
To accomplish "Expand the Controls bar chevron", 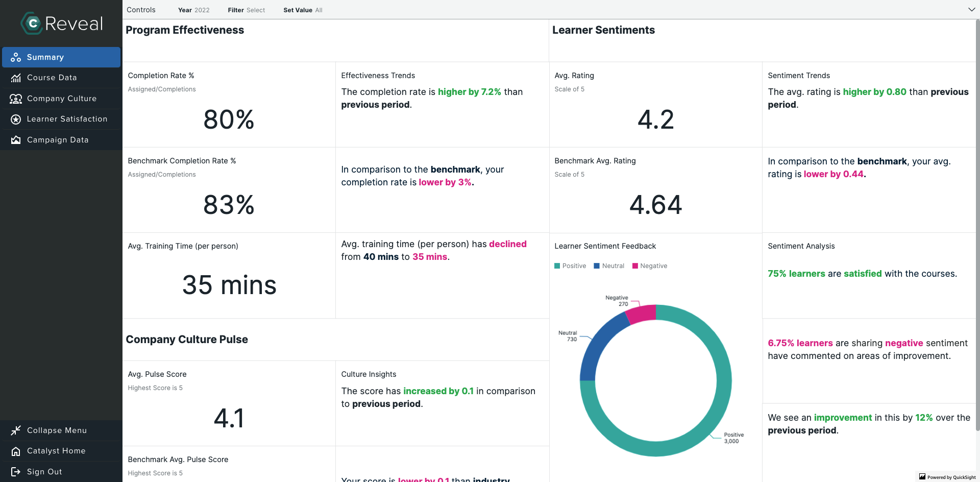I will coord(971,10).
